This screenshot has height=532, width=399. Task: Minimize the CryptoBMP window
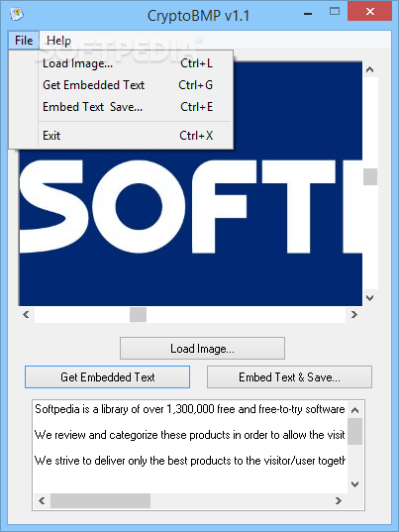308,14
